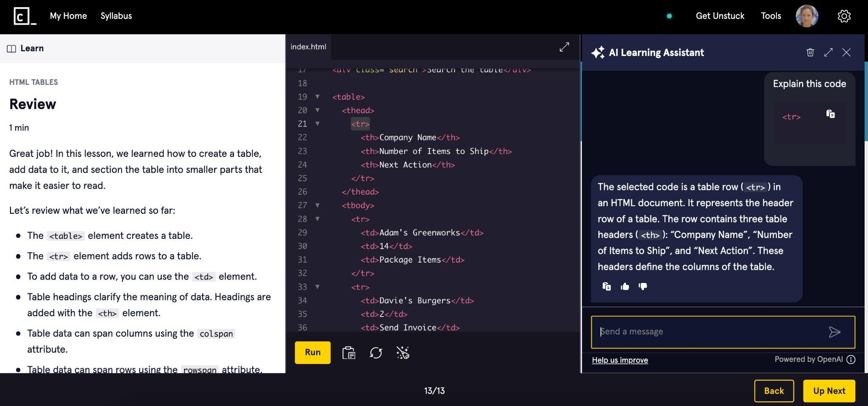Copy the selected <tr> snippet in the chat

pyautogui.click(x=830, y=113)
